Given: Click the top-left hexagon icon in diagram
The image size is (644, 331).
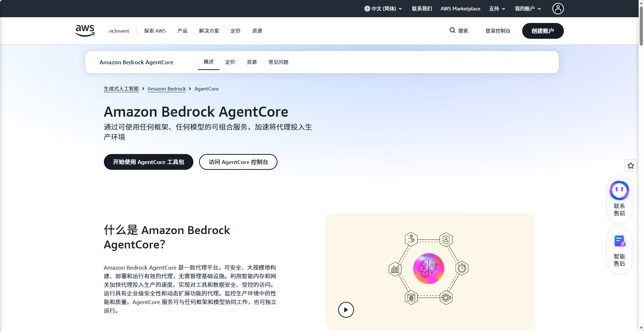Looking at the screenshot, I should coord(411,239).
